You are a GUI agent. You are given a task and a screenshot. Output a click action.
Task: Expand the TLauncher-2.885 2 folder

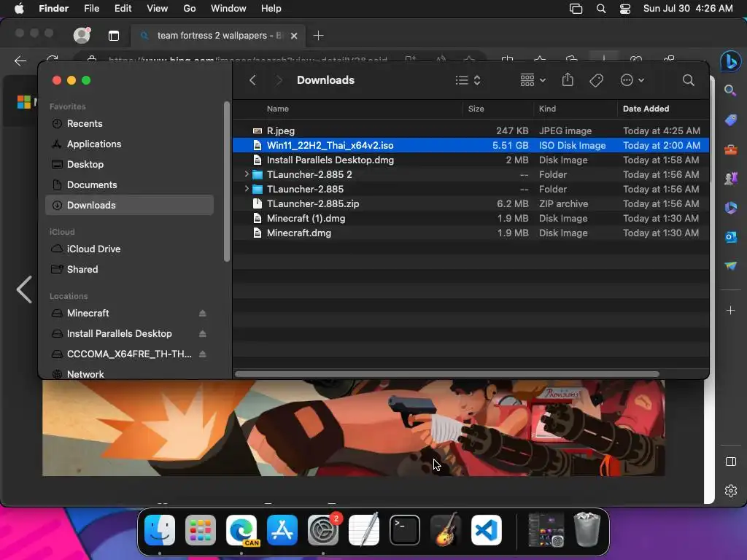click(x=247, y=174)
